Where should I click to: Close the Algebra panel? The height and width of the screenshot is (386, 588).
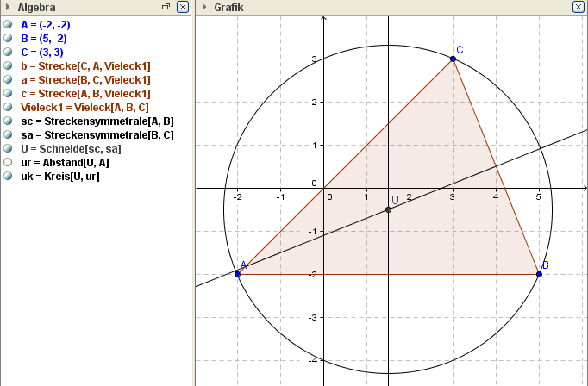tap(182, 7)
